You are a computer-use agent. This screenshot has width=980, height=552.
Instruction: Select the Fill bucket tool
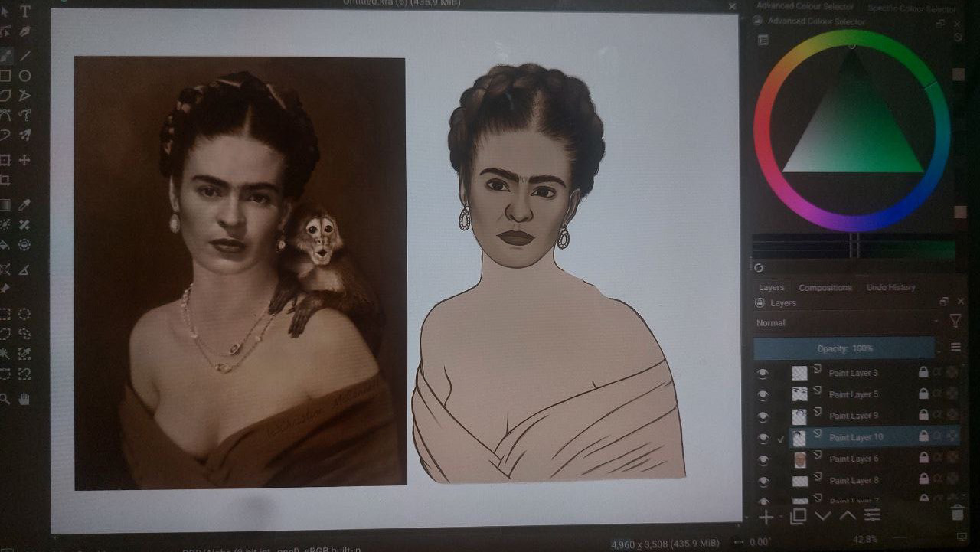click(x=5, y=245)
